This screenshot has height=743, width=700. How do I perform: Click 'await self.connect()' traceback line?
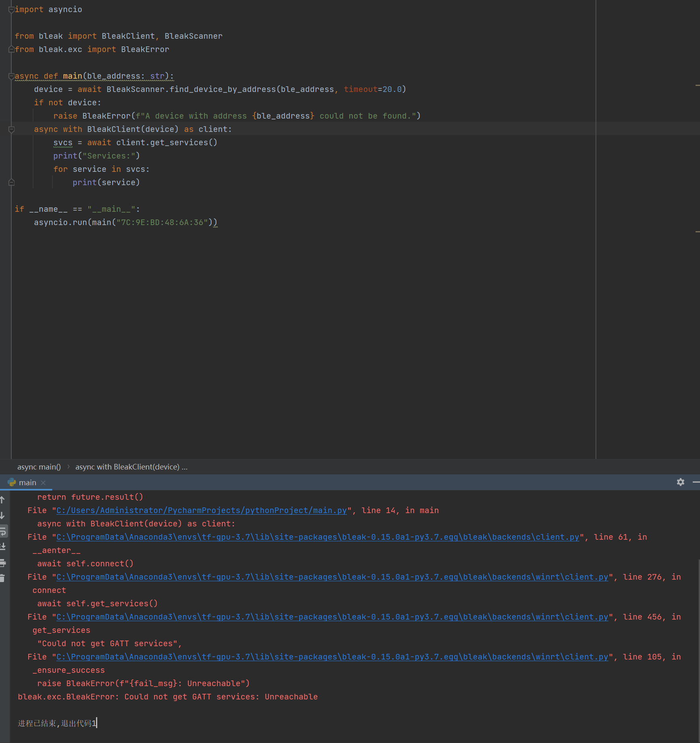(85, 564)
